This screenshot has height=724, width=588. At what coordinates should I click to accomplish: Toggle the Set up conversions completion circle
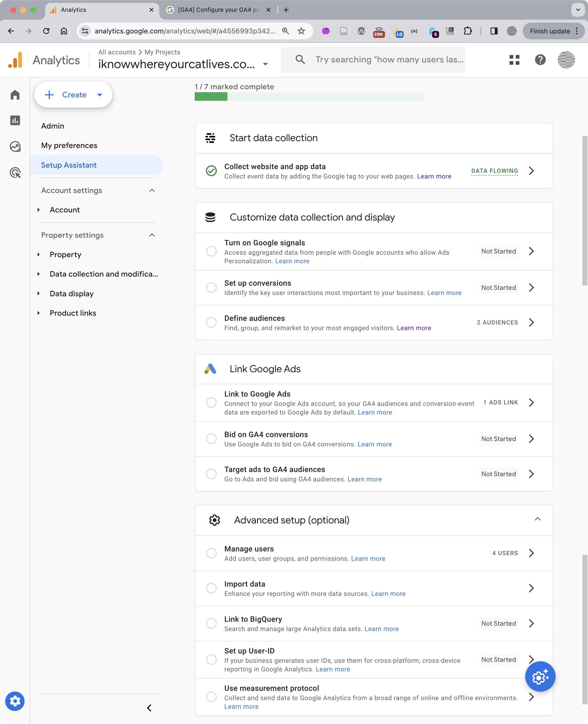coord(211,288)
